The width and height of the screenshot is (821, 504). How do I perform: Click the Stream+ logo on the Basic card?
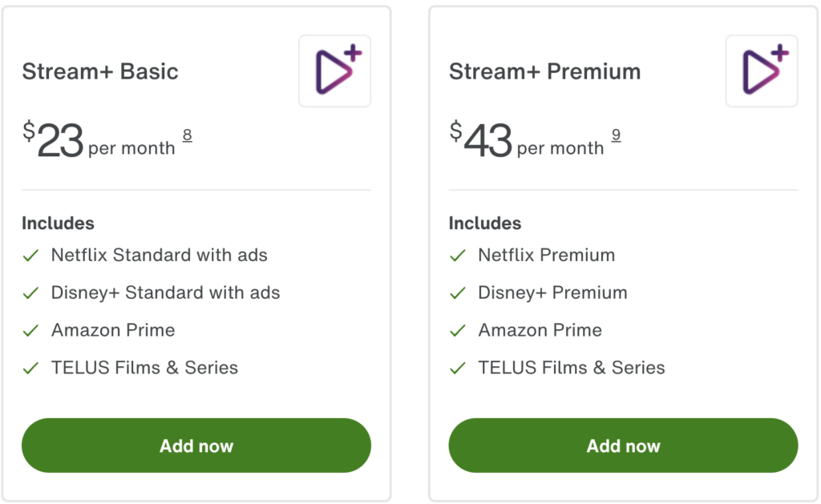pos(334,71)
